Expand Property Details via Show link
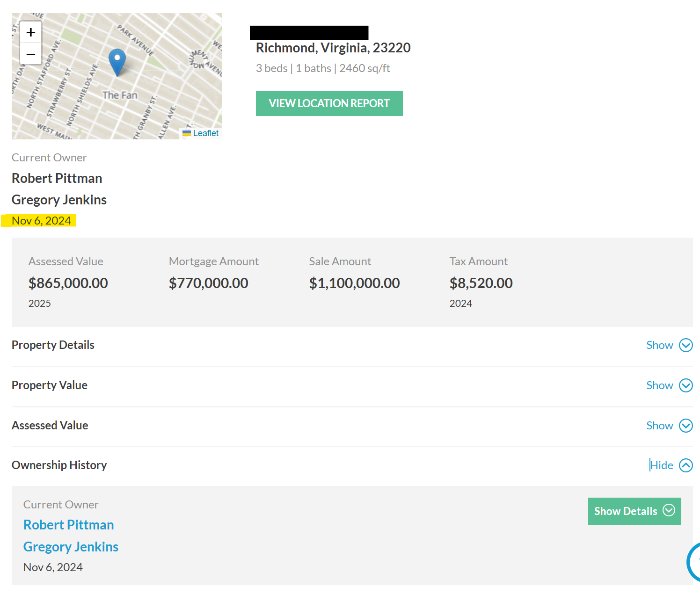The height and width of the screenshot is (594, 700). tap(659, 345)
